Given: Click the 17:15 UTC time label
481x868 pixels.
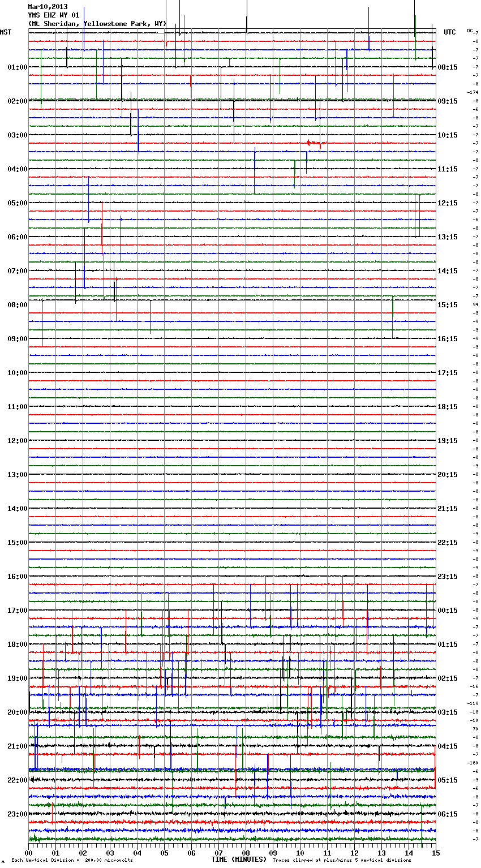Looking at the screenshot, I should (448, 373).
